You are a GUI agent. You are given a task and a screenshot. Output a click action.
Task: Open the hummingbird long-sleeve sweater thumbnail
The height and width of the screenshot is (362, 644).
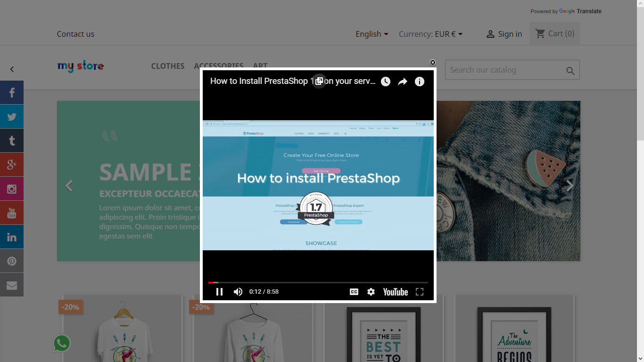(254, 329)
